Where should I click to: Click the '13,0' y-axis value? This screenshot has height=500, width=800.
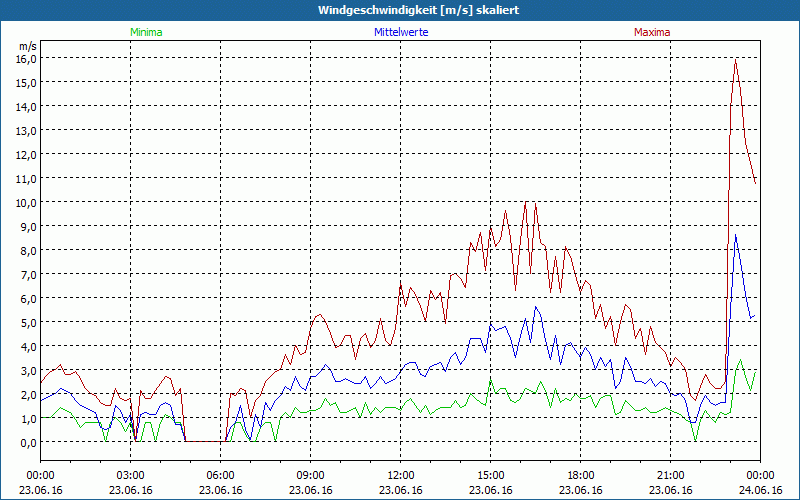click(28, 130)
